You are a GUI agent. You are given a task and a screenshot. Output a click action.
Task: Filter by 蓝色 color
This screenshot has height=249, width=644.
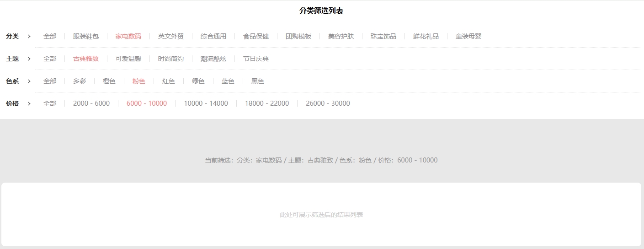[x=228, y=81]
